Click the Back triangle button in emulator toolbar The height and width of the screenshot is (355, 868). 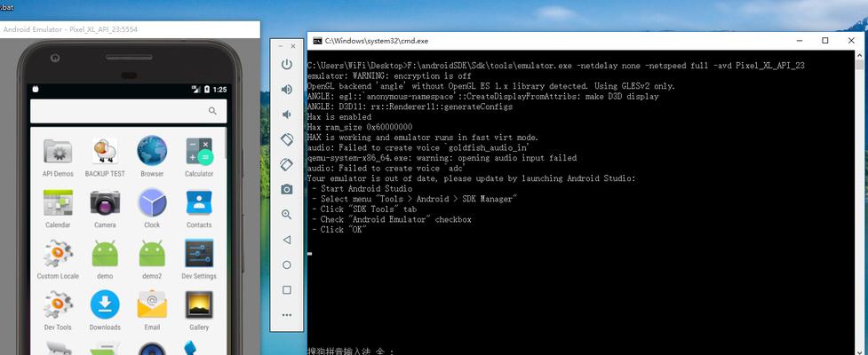pos(286,240)
